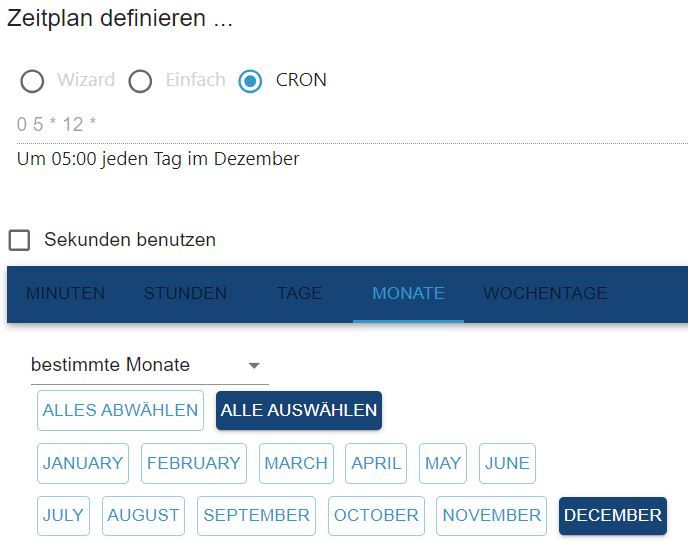Select the MAY month button
This screenshot has width=688, height=558.
pyautogui.click(x=443, y=464)
